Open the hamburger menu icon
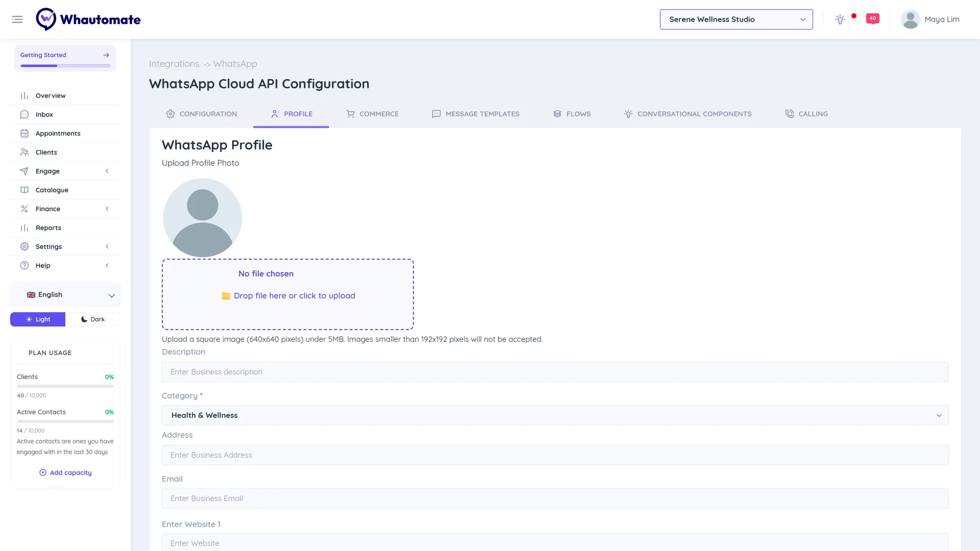Viewport: 980px width, 551px height. 17,19
